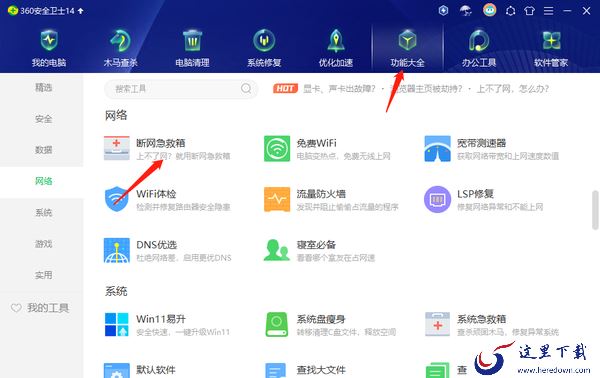Viewport: 600px width, 378px height.
Task: Click the 查找大文件 title text
Action: [x=321, y=370]
